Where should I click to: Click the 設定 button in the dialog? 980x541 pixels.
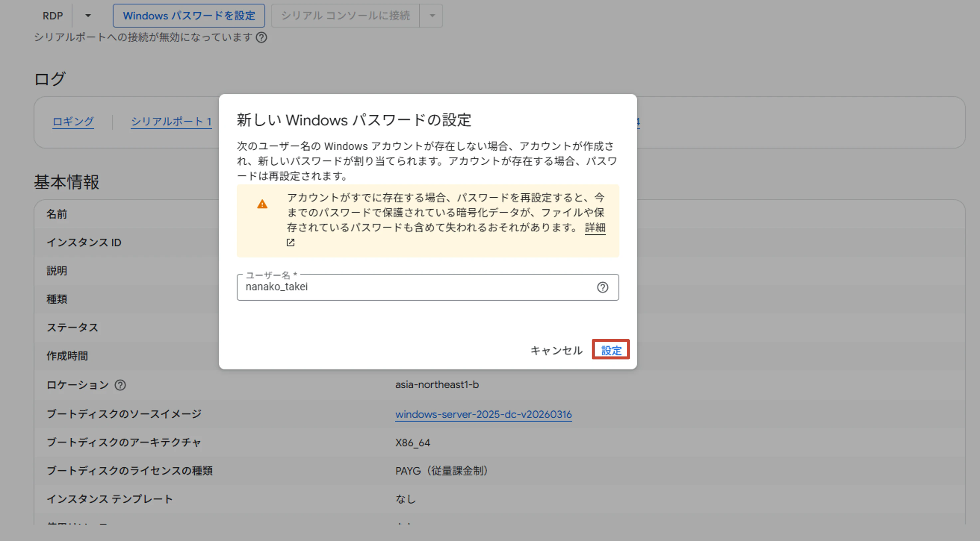[x=611, y=350]
